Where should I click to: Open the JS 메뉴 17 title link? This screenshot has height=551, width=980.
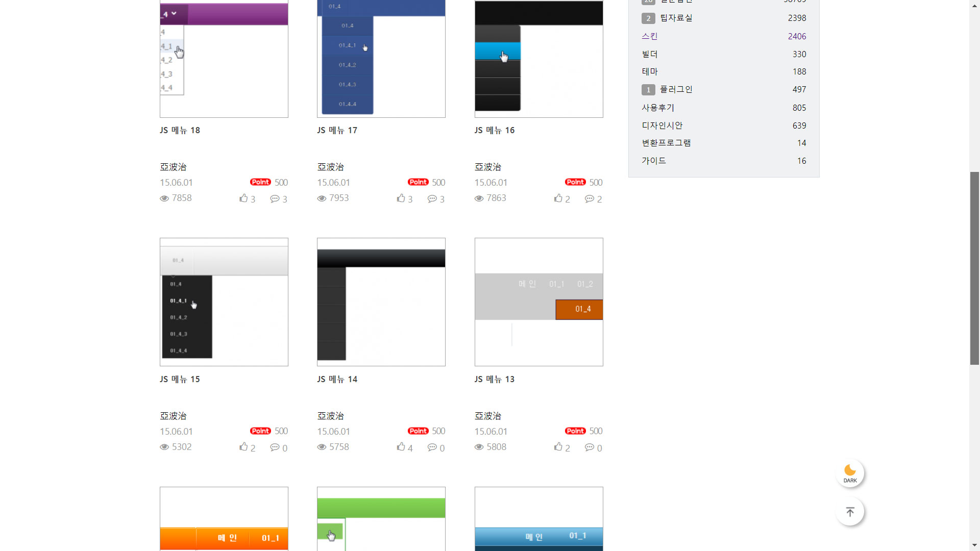pos(337,130)
